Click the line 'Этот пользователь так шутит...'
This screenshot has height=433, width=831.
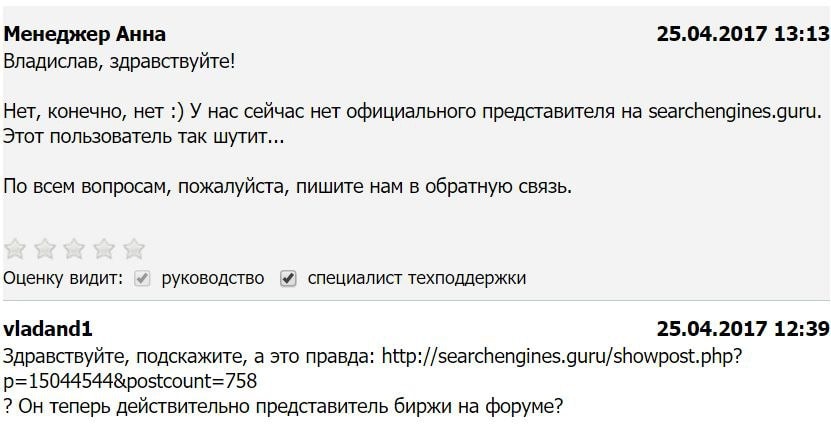(x=144, y=136)
